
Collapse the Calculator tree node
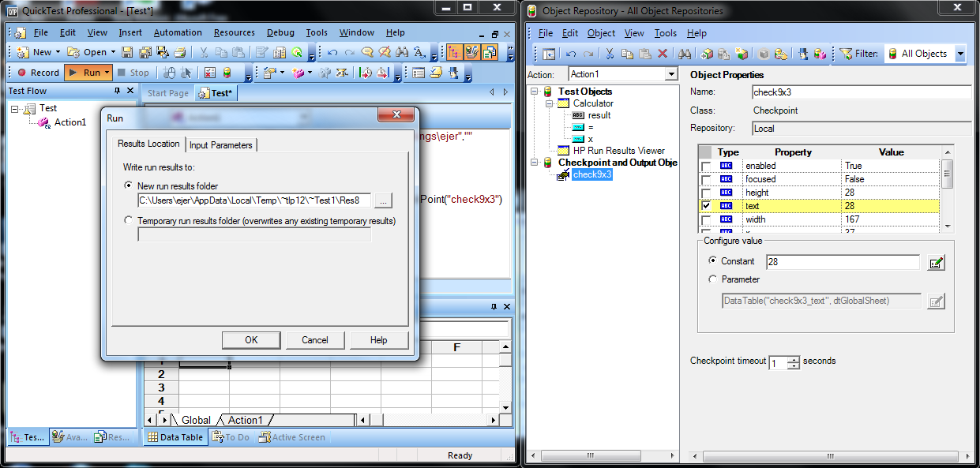click(x=550, y=103)
